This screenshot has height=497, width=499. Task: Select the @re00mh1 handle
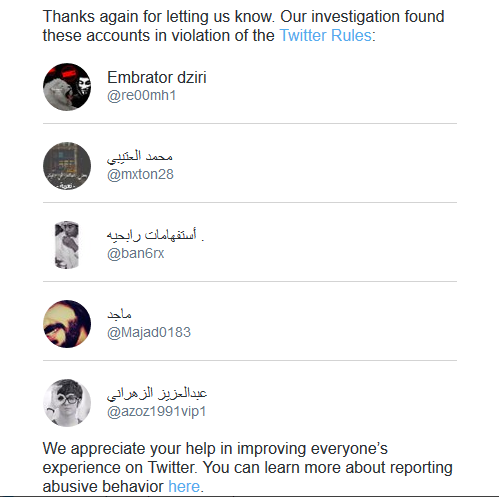141,96
